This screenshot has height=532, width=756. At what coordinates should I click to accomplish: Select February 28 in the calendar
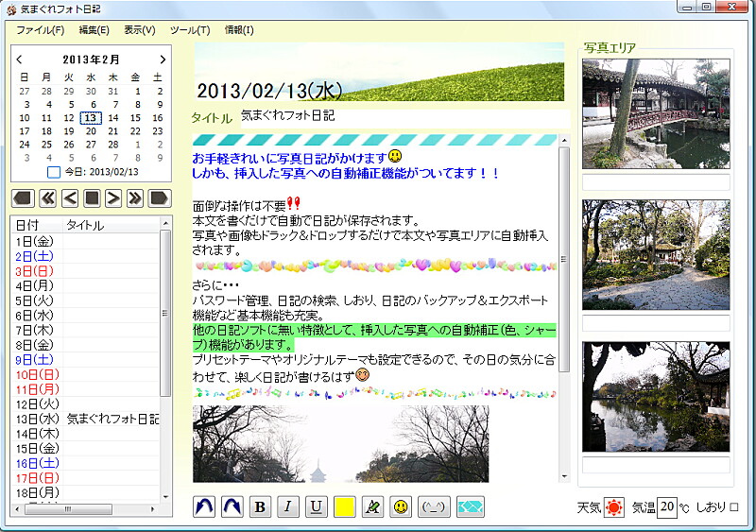(x=113, y=145)
